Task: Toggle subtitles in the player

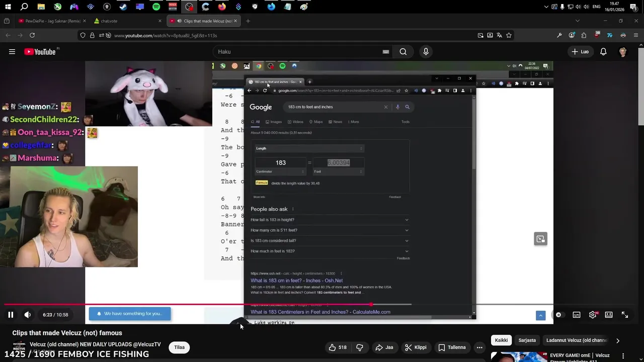Action: (577, 315)
